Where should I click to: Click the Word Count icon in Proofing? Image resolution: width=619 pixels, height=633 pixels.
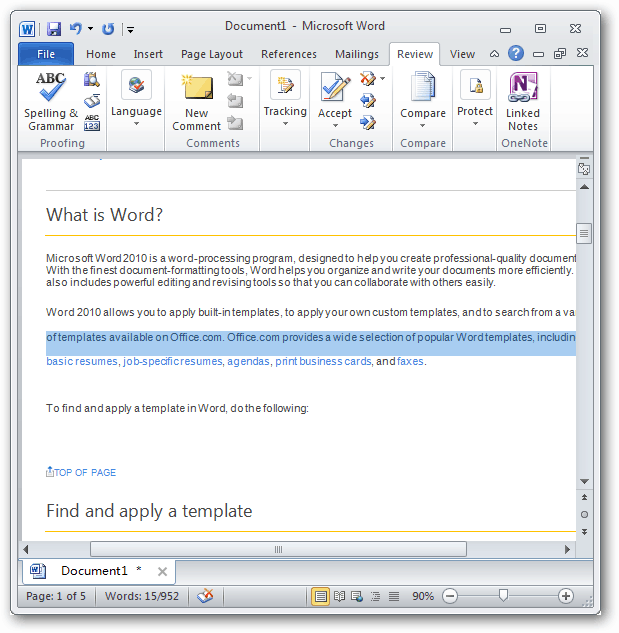coord(92,123)
